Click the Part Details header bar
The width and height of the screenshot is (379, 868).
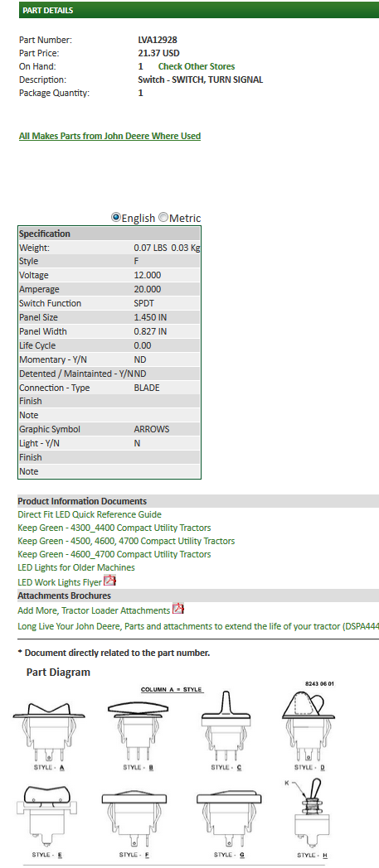[x=199, y=10]
